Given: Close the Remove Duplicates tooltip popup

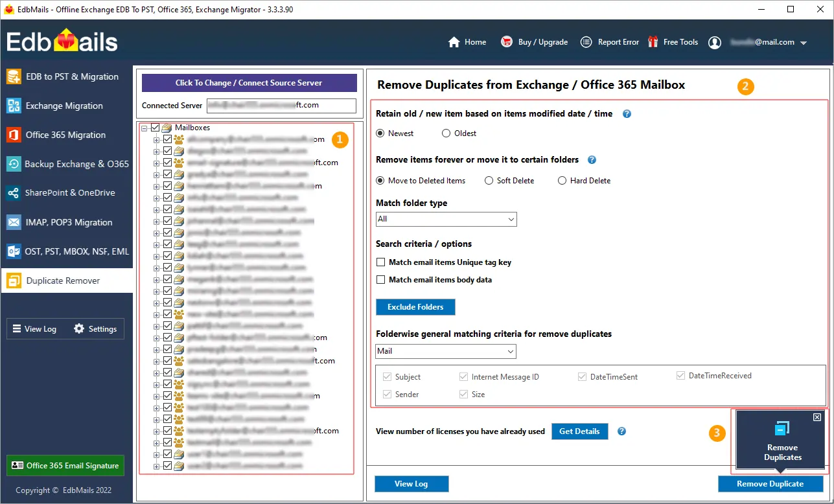Looking at the screenshot, I should (x=817, y=417).
